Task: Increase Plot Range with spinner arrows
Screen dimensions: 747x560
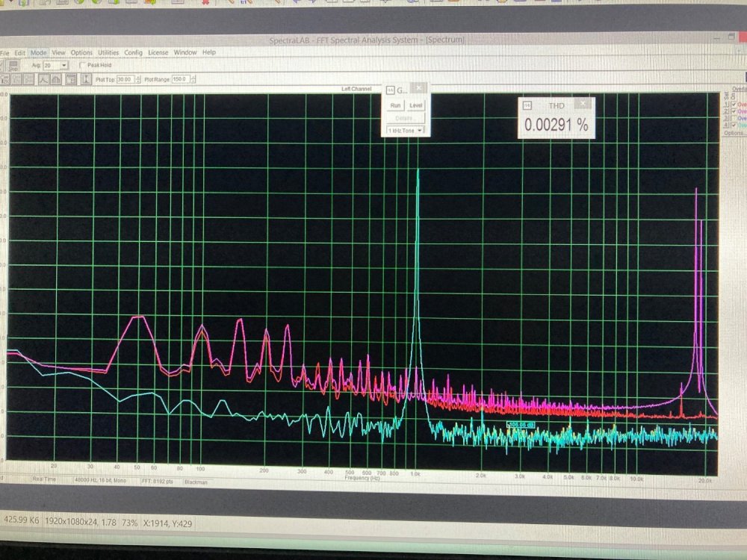Action: 193,78
